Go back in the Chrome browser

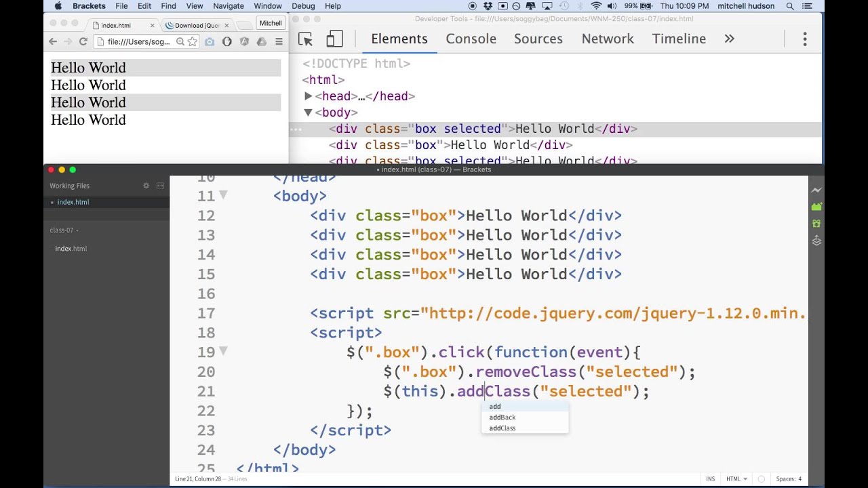[53, 41]
